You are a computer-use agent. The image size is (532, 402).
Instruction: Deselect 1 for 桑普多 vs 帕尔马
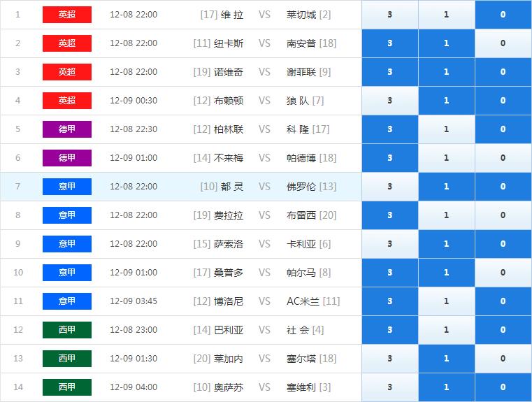tap(447, 273)
